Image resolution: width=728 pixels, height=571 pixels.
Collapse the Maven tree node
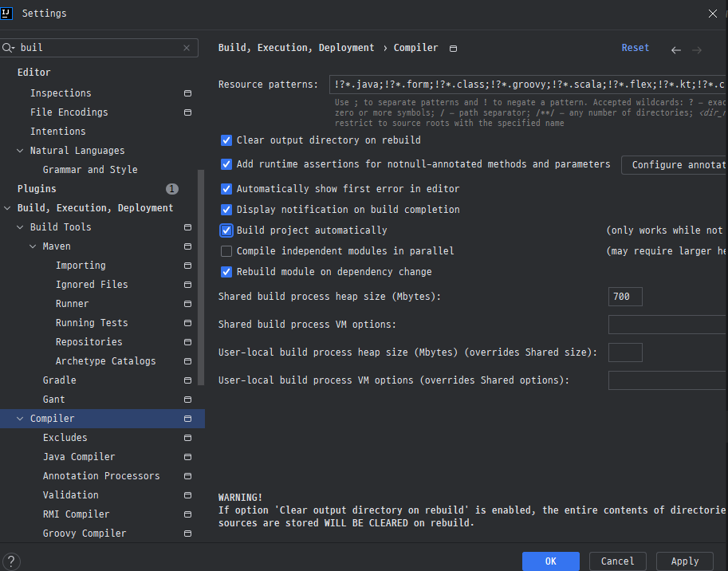click(33, 246)
